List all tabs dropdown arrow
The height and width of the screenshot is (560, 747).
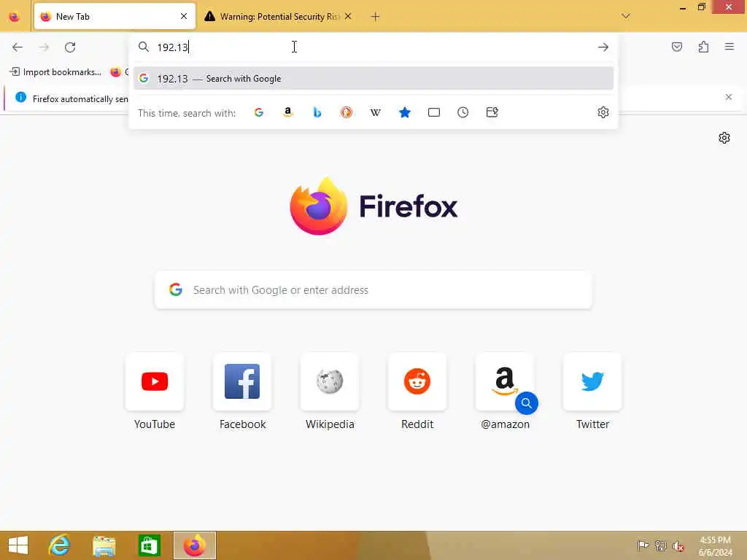(x=626, y=16)
